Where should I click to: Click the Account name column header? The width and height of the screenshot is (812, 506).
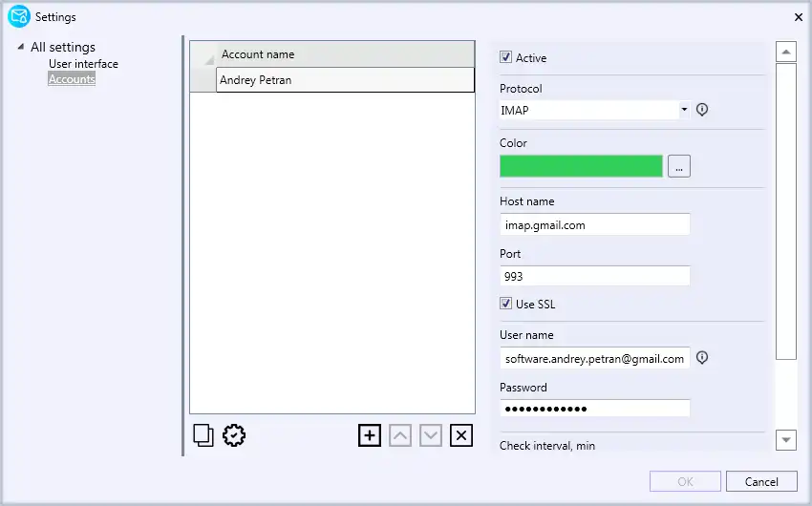tap(345, 53)
